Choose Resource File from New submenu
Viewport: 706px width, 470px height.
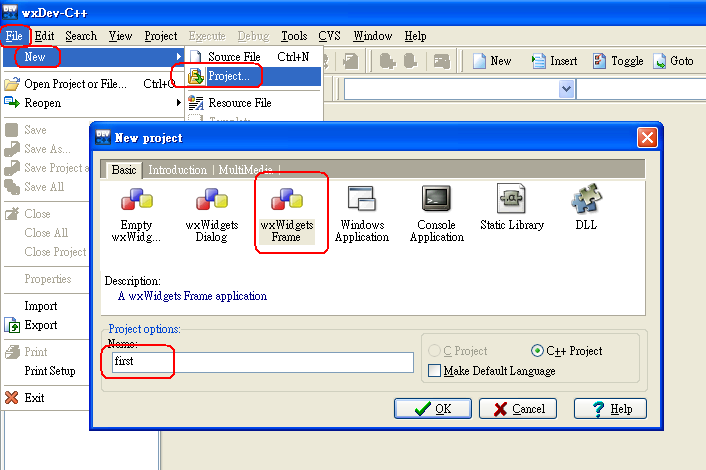254,103
